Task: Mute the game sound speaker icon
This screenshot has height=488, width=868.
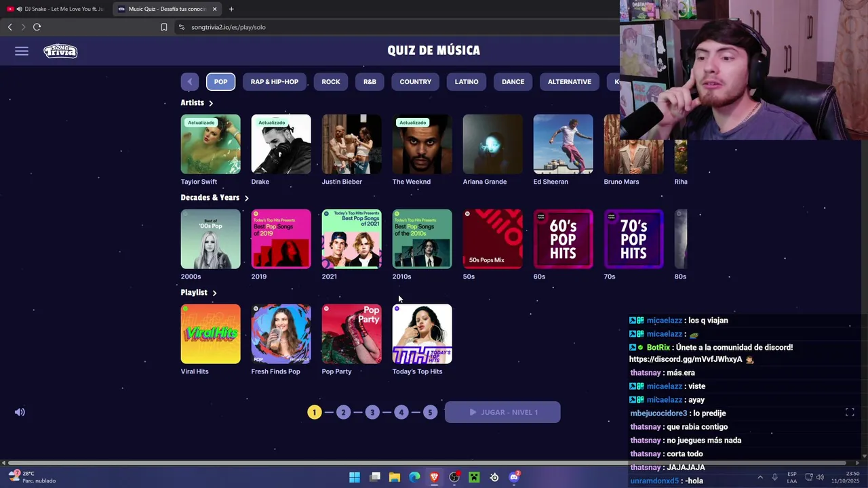Action: tap(20, 412)
